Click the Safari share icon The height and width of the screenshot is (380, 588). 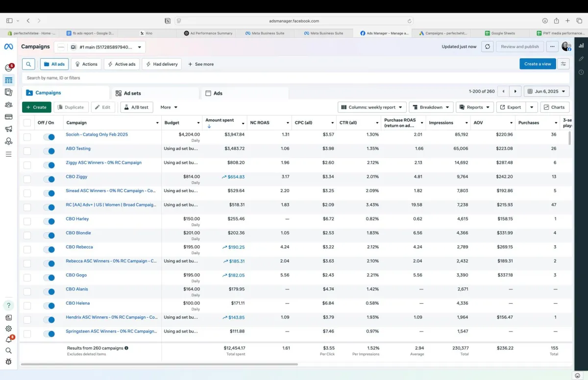point(556,21)
